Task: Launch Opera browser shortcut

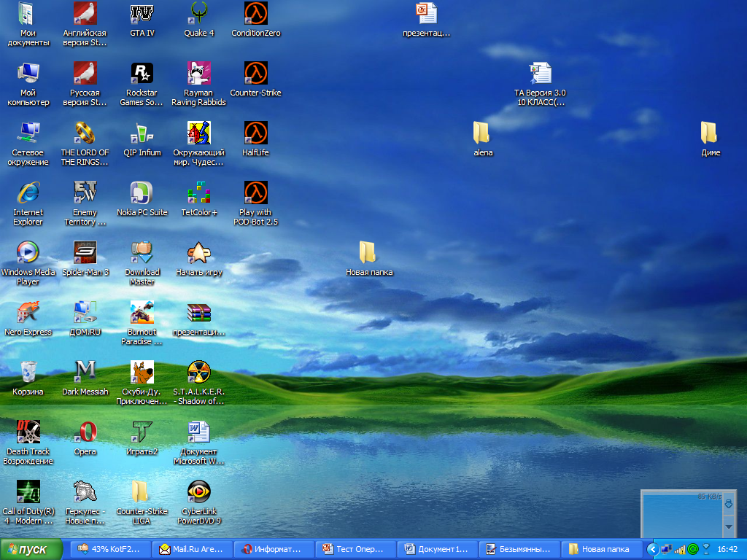Action: click(85, 437)
